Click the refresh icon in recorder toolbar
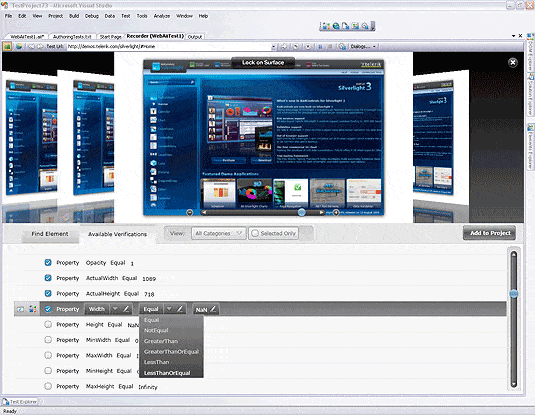This screenshot has height=415, width=535. tap(296, 46)
